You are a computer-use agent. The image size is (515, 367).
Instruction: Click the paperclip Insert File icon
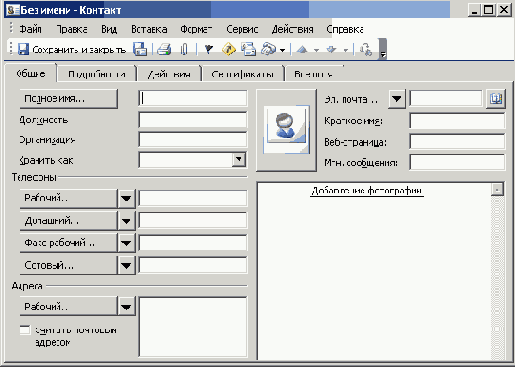(x=184, y=50)
